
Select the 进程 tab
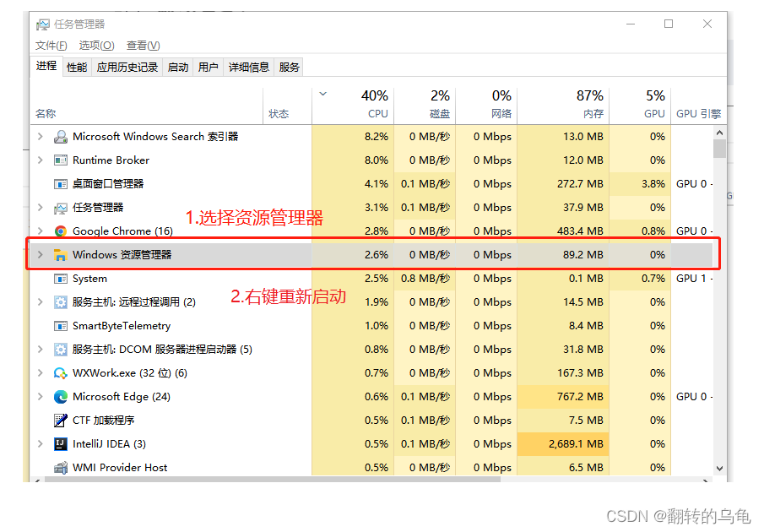coord(46,66)
